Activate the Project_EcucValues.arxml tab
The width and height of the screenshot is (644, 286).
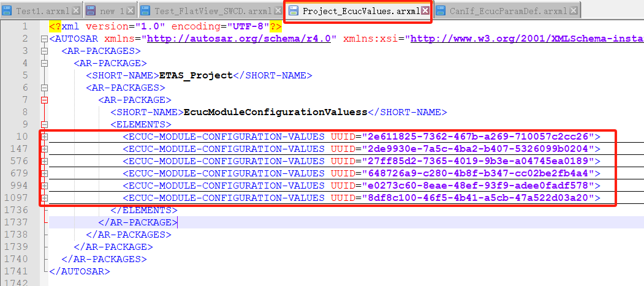(x=358, y=10)
